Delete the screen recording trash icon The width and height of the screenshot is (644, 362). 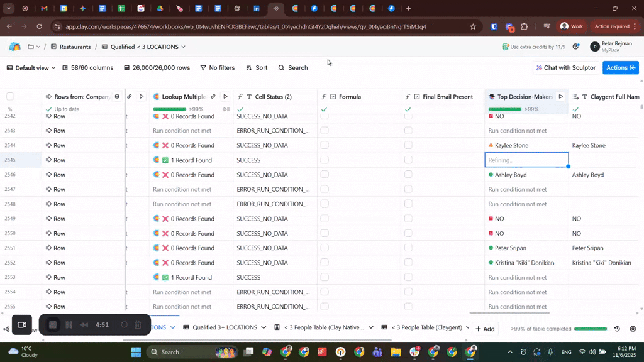[138, 325]
